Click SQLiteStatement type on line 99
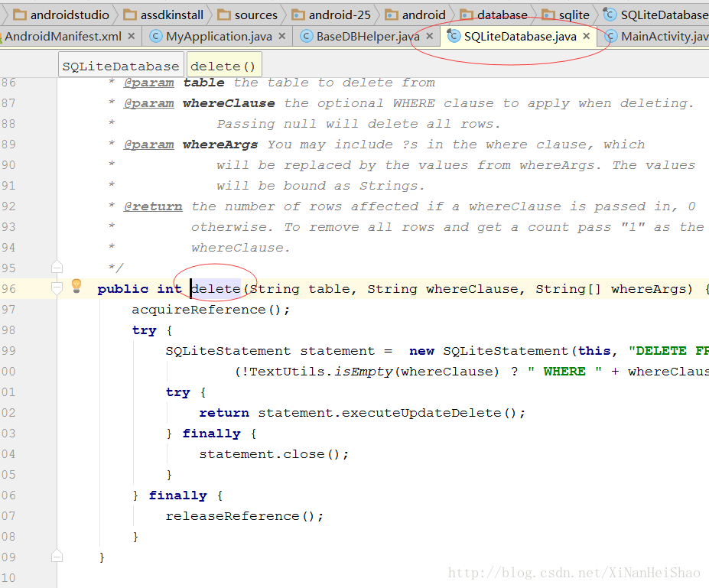Screen dimensions: 709x588 pos(228,351)
